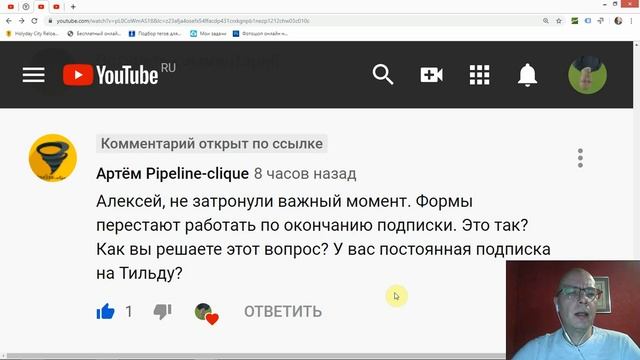Screen dimensions: 640x360
Task: Open the 'Бесплатный онлайн...' bookmark
Action: [x=94, y=34]
